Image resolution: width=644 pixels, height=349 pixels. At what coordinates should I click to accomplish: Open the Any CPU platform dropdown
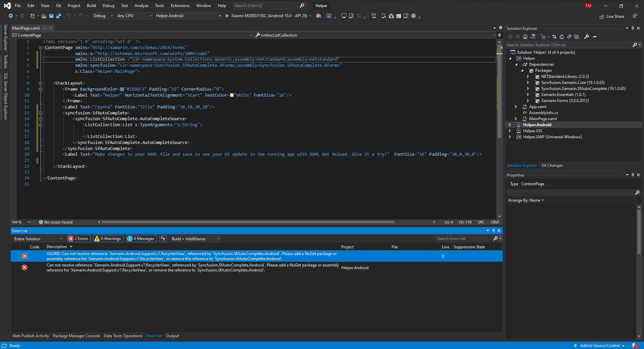tap(134, 16)
